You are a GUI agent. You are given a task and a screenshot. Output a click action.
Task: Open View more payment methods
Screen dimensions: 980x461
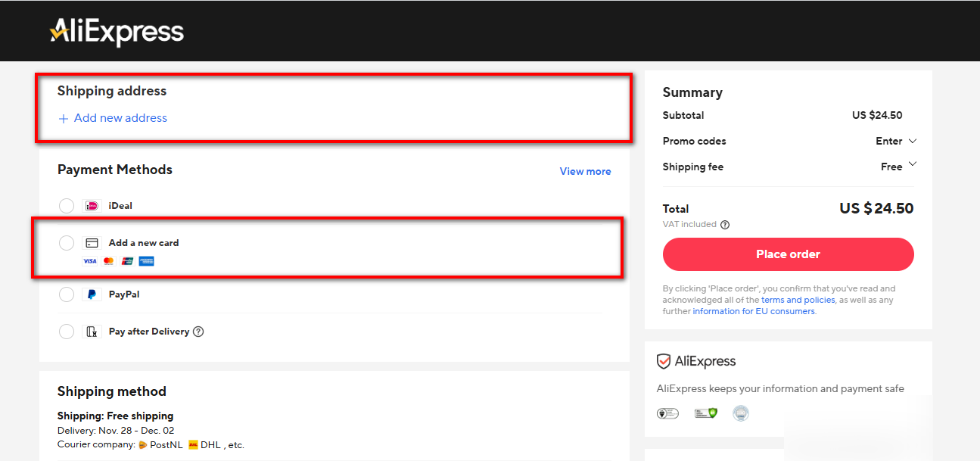[585, 171]
